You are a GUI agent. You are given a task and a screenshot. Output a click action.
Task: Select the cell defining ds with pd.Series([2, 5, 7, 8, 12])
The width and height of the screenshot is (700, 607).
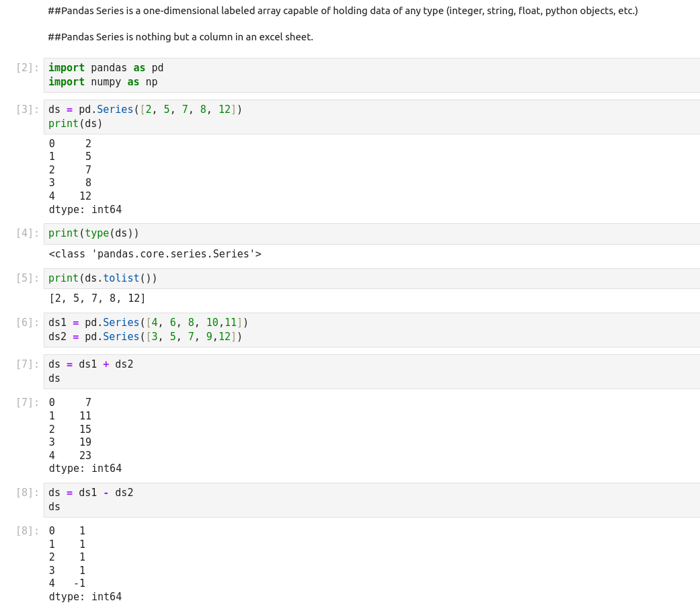pos(371,117)
